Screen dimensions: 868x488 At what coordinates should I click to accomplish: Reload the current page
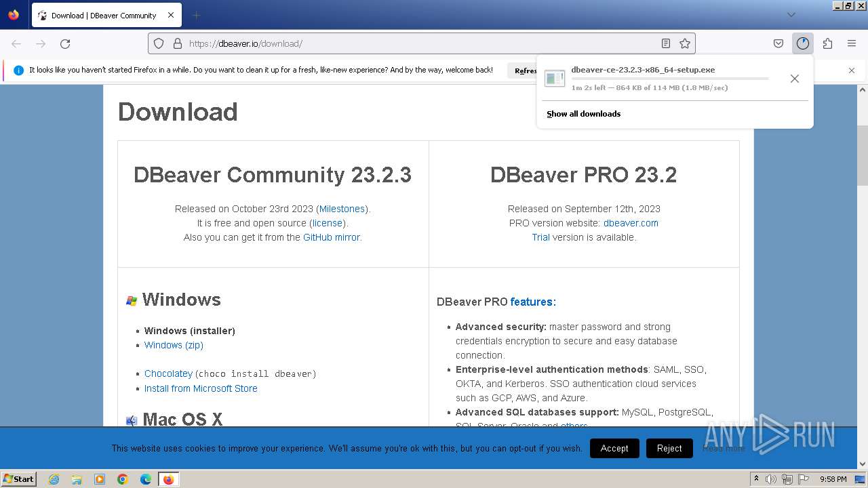coord(65,43)
